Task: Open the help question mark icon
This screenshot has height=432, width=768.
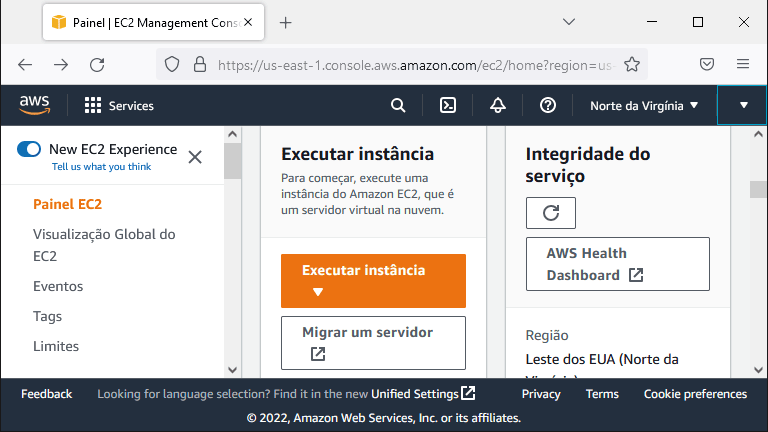Action: 548,105
